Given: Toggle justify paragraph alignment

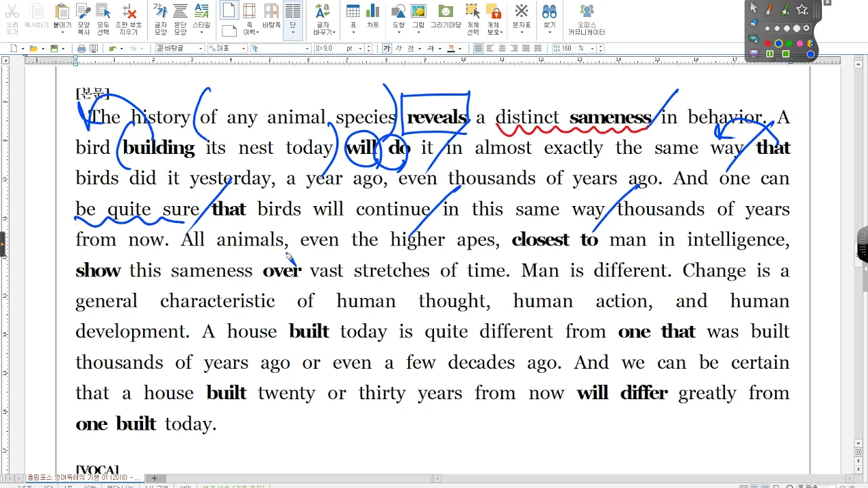Looking at the screenshot, I should (479, 49).
